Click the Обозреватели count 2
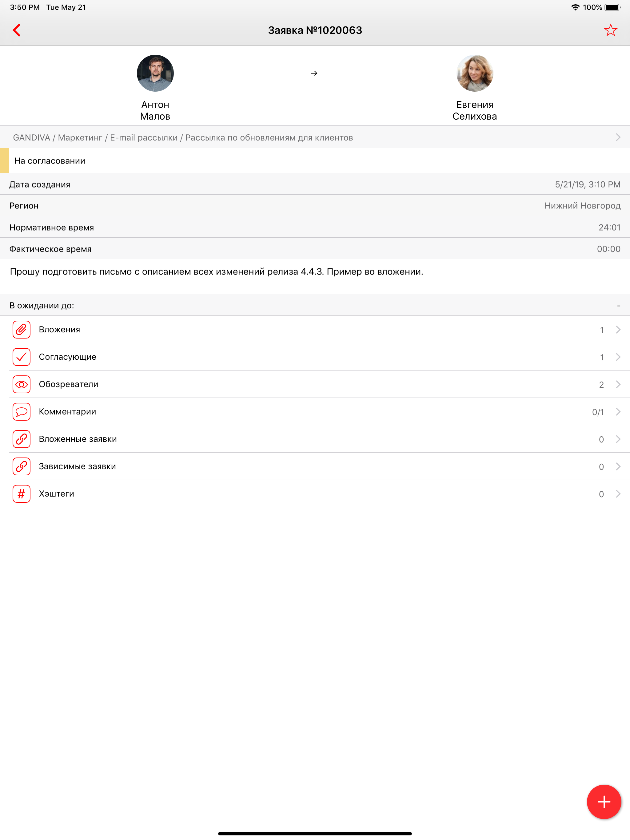The height and width of the screenshot is (840, 630). pos(601,385)
